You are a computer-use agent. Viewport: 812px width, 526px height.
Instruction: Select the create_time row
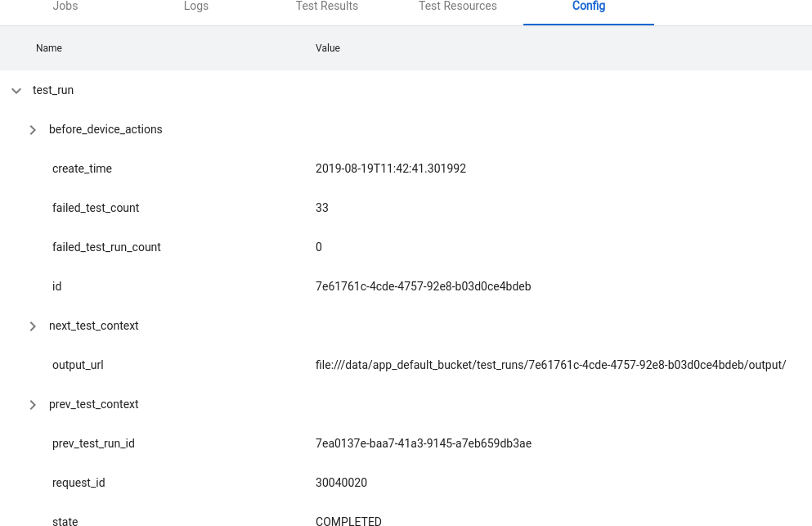[x=82, y=169]
